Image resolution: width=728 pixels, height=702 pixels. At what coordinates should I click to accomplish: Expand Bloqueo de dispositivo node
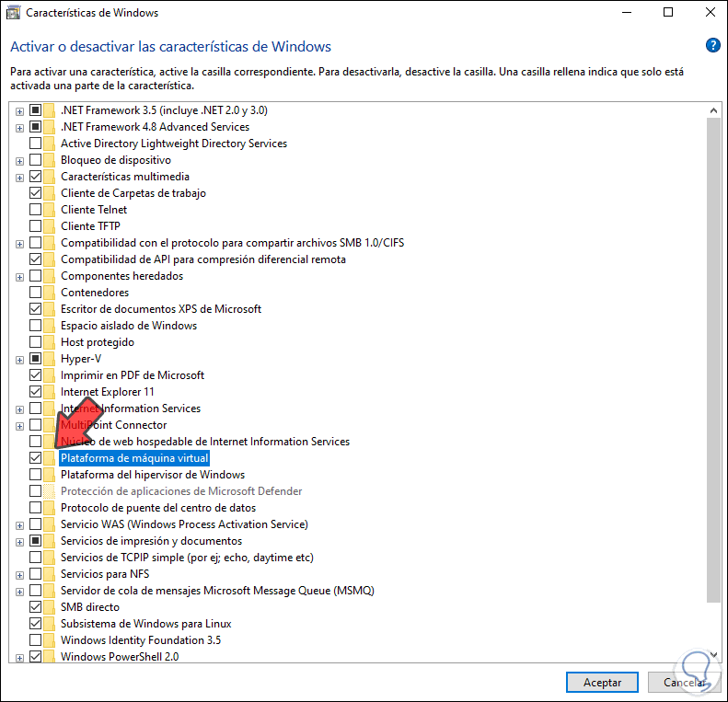click(x=19, y=161)
